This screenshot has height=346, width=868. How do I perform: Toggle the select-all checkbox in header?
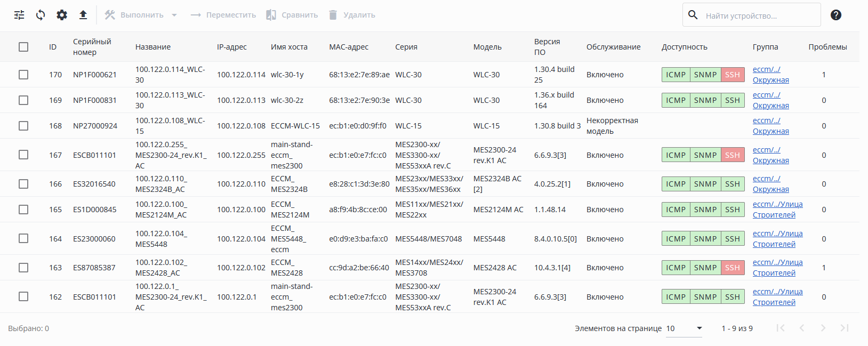pyautogui.click(x=23, y=47)
